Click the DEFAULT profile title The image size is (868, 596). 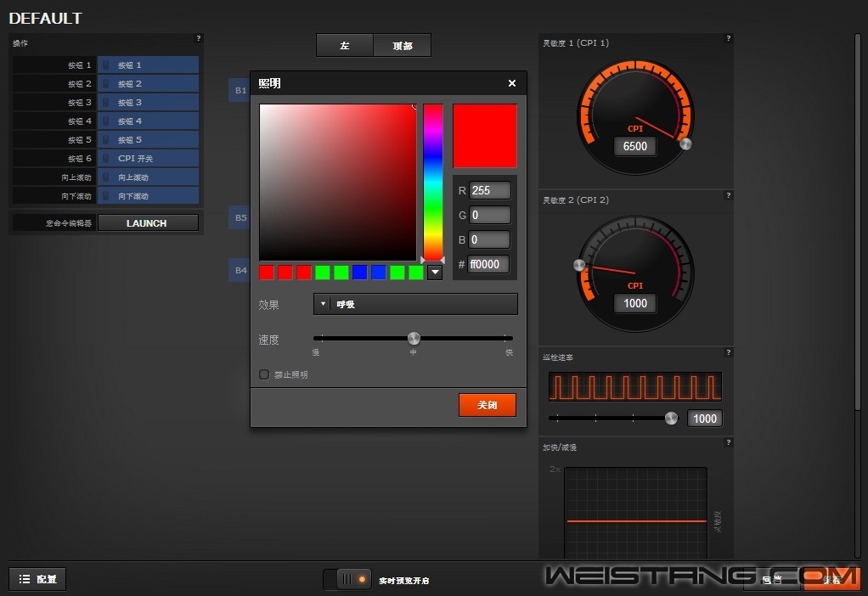click(45, 19)
